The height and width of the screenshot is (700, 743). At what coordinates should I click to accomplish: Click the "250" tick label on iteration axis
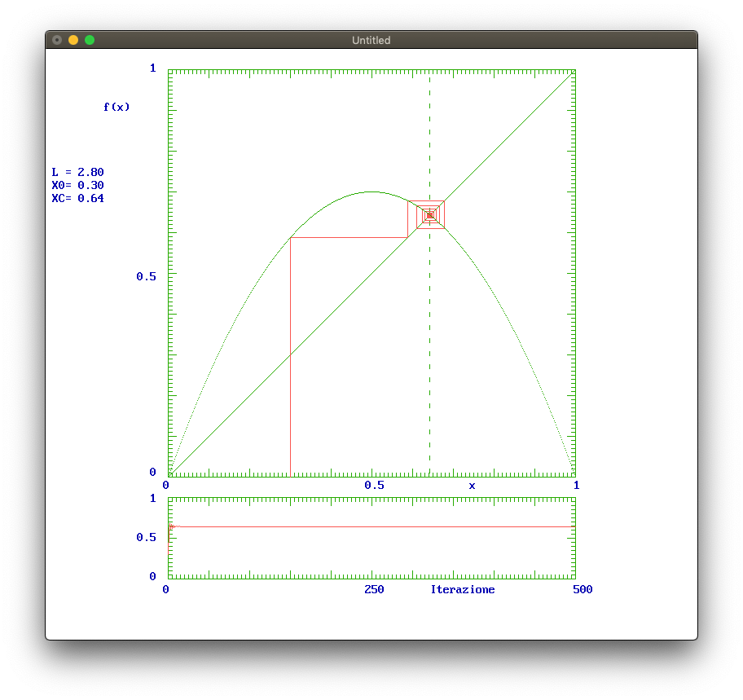pos(374,589)
